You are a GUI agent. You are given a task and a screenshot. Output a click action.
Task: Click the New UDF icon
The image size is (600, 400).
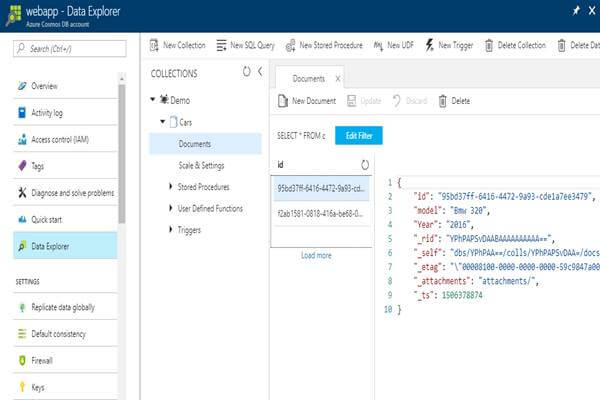tap(378, 46)
